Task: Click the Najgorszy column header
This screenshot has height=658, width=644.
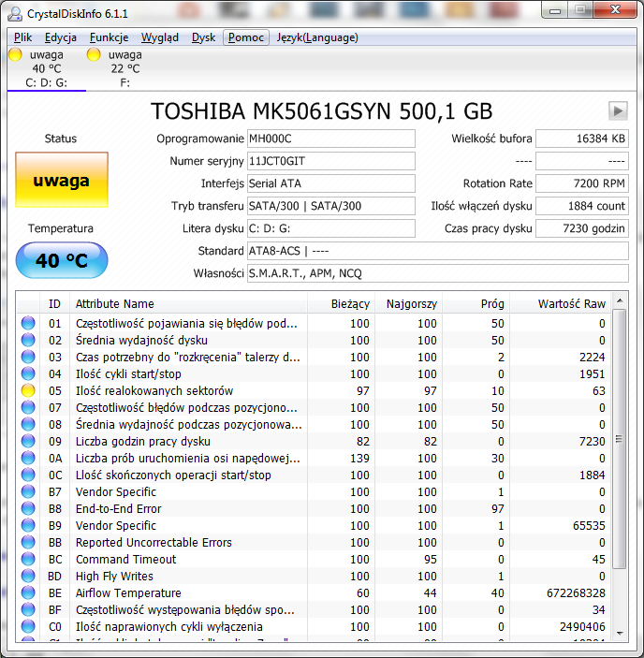Action: [x=408, y=304]
